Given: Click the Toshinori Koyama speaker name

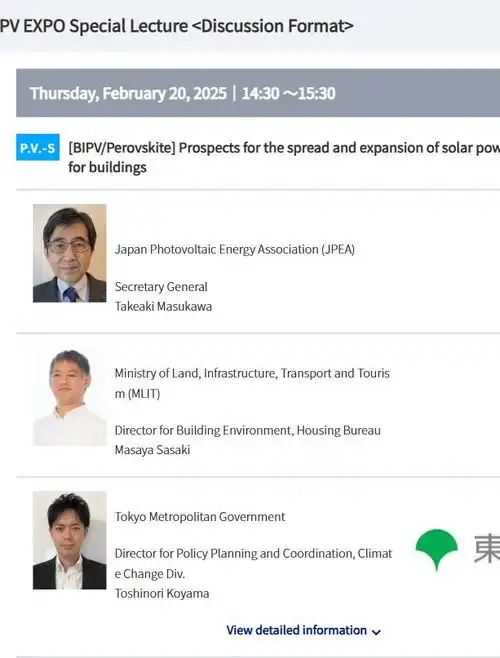Looking at the screenshot, I should pyautogui.click(x=162, y=593).
